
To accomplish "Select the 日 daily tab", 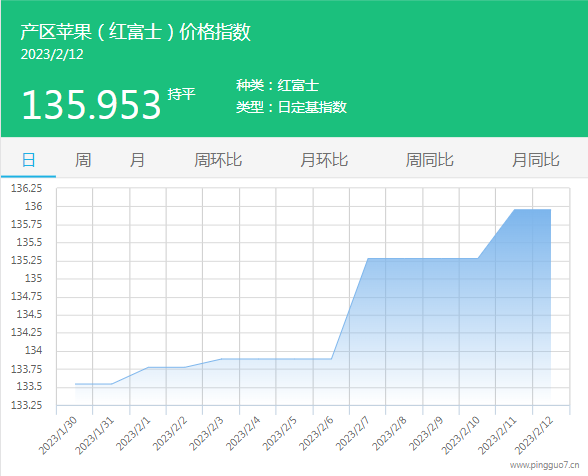I will [28, 160].
